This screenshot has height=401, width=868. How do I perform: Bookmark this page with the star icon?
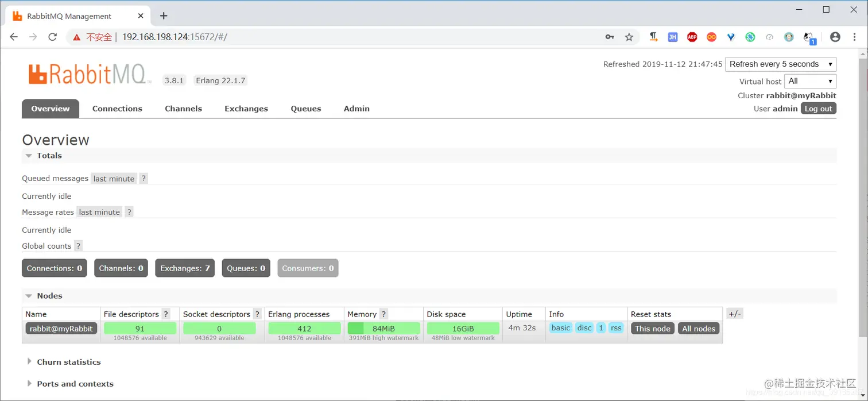tap(629, 37)
